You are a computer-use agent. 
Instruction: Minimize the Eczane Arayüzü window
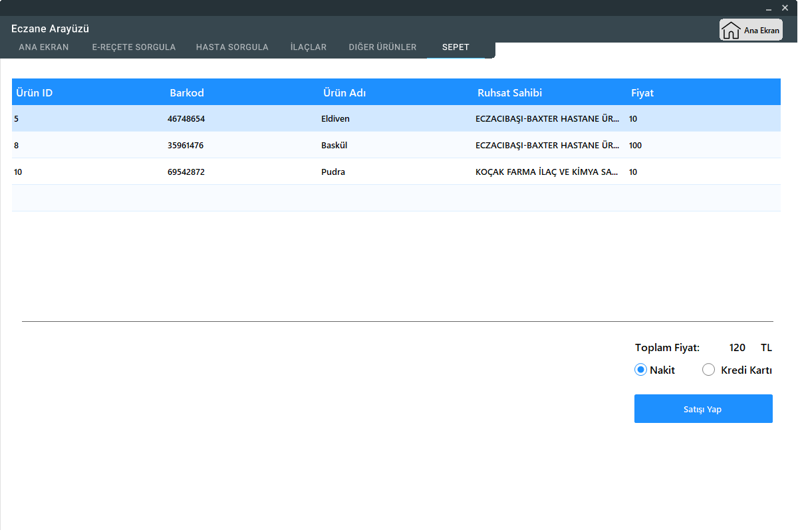(769, 8)
